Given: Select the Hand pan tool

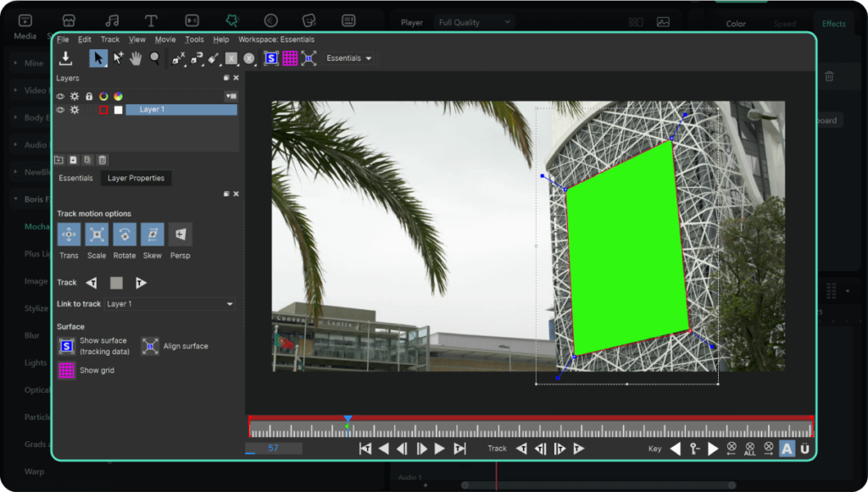Looking at the screenshot, I should coord(136,58).
